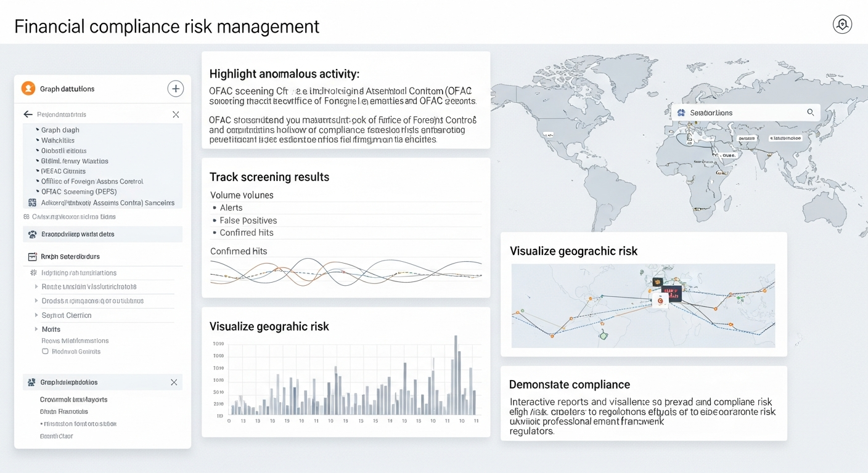This screenshot has height=473, width=868.
Task: Open the 'Demonstrate compliance' section
Action: click(x=570, y=384)
